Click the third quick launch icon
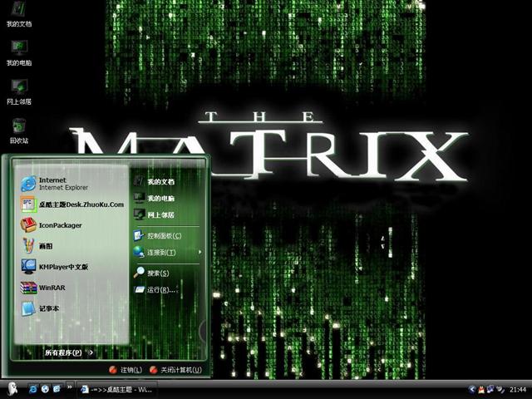This screenshot has height=399, width=532. 57,389
